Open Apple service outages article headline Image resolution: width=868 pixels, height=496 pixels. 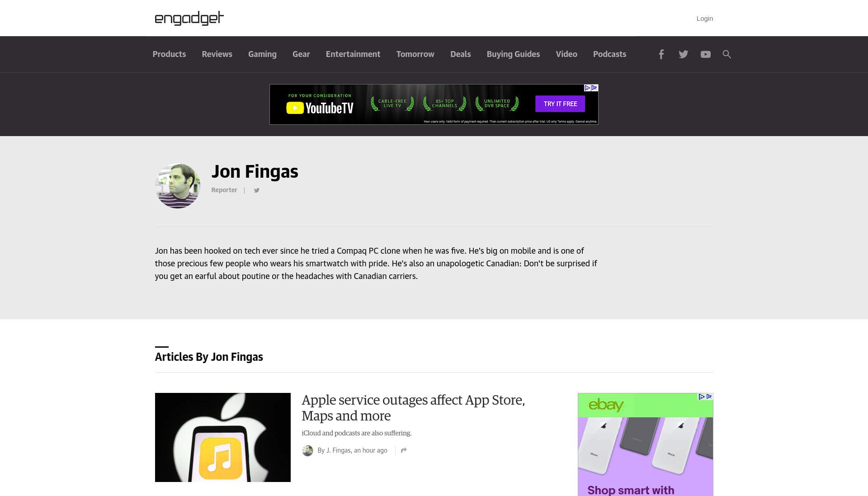click(413, 408)
